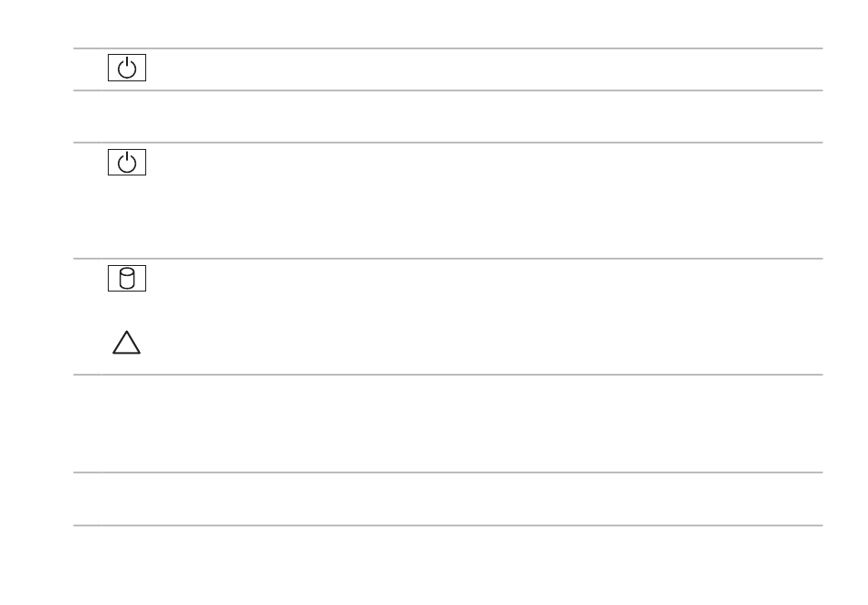Viewport: 868px width, 605px height.
Task: Click the second power icon below the top one
Action: tap(128, 164)
